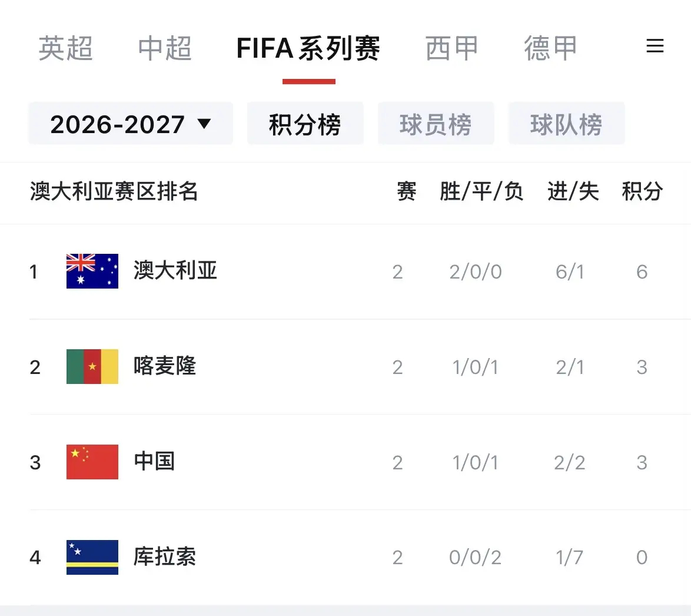Open the hamburger menu icon

[x=655, y=47]
